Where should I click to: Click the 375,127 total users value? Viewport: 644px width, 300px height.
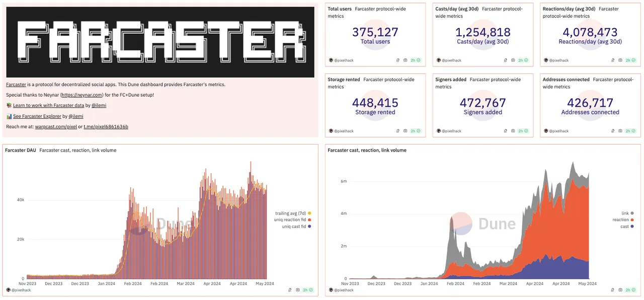point(375,32)
